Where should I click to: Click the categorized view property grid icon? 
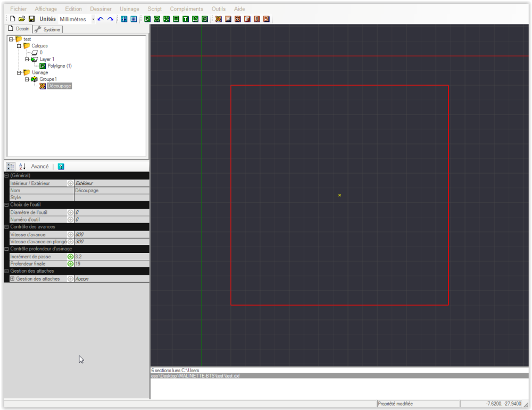tap(11, 167)
